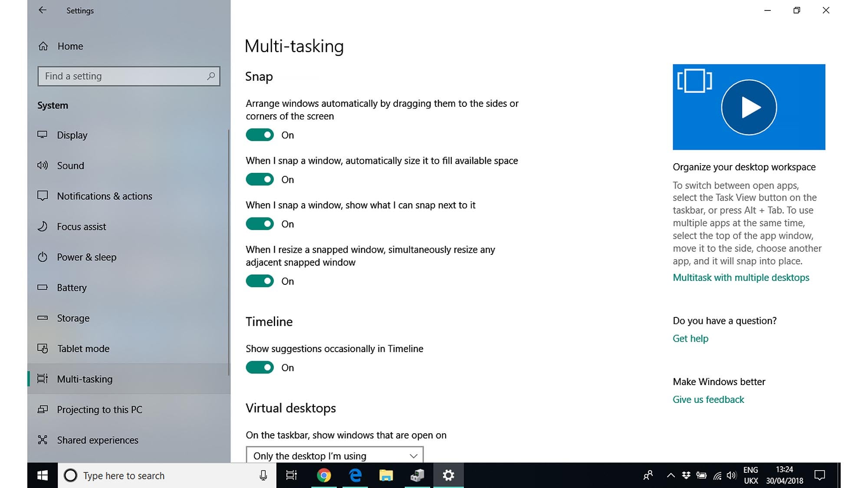
Task: Open Tablet mode settings
Action: (128, 349)
